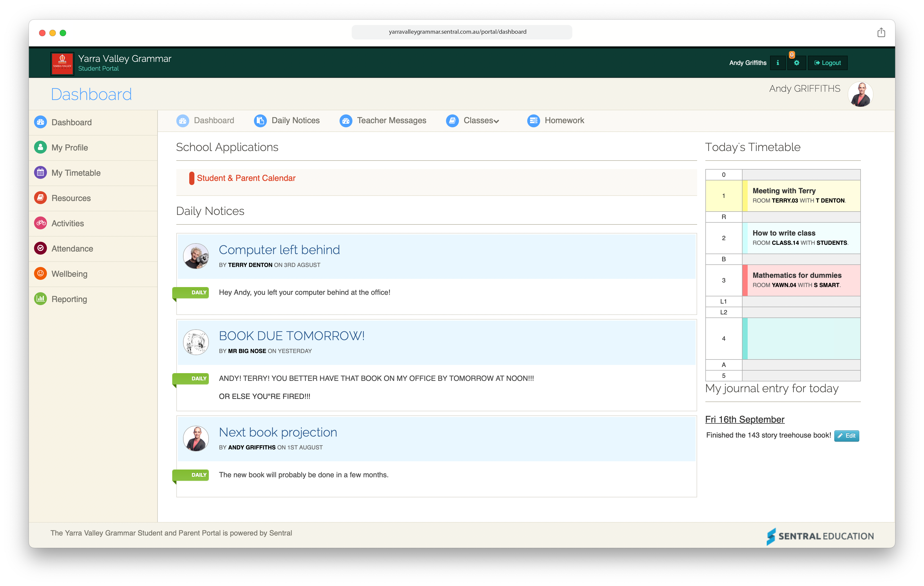Go to the Homework tab

click(x=564, y=120)
